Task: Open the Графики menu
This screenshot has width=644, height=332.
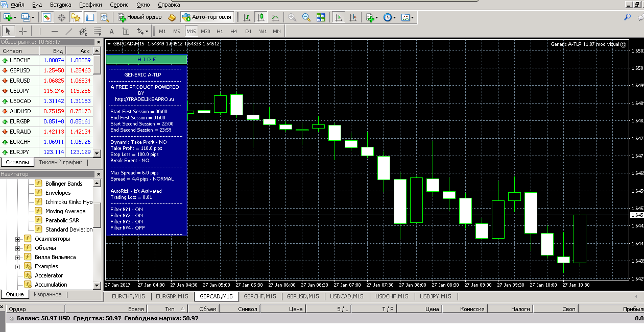Action: [x=90, y=5]
